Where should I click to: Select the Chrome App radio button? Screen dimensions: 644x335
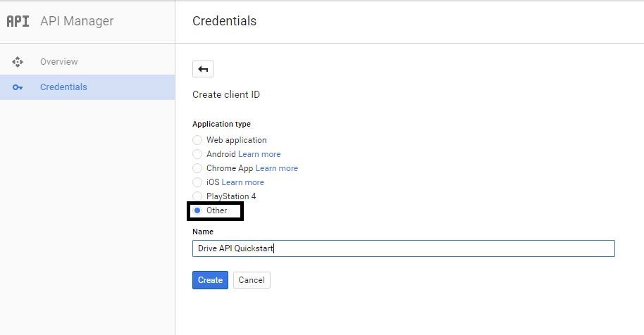[197, 168]
